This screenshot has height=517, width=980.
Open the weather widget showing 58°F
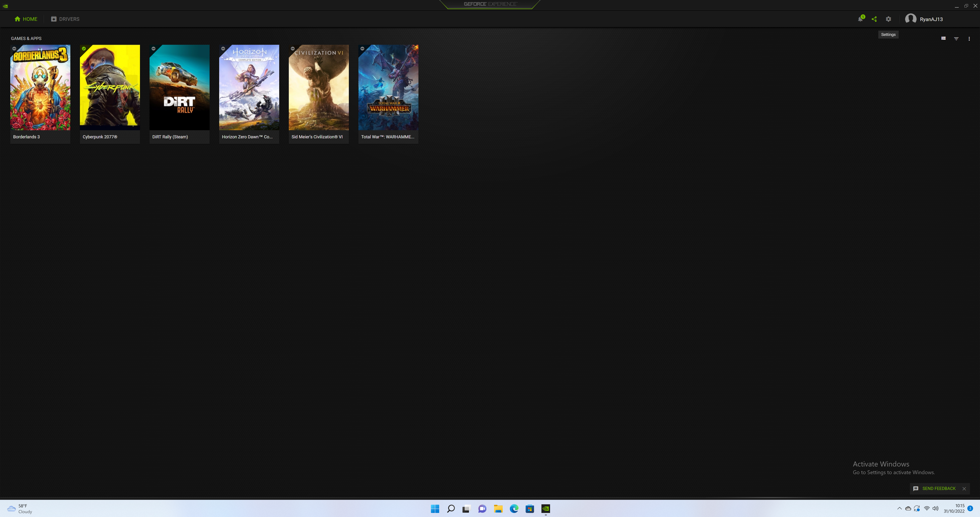click(x=20, y=509)
